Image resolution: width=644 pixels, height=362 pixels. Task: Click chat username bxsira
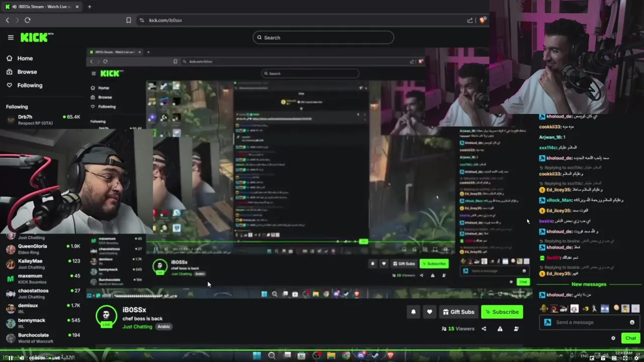click(x=546, y=221)
